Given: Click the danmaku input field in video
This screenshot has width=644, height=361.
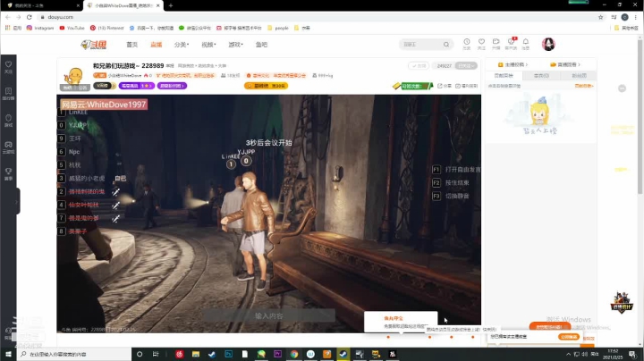Looking at the screenshot, I should tap(268, 316).
